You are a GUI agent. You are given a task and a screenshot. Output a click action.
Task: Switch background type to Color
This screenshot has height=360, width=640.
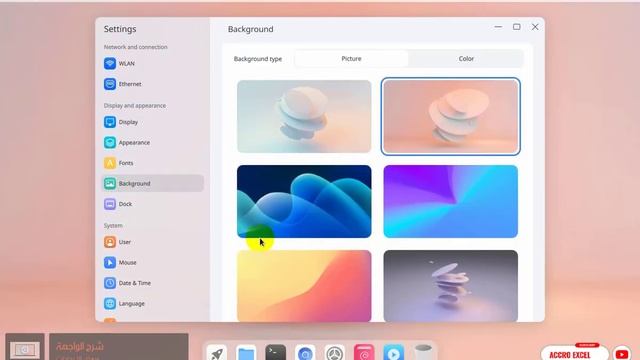point(466,59)
